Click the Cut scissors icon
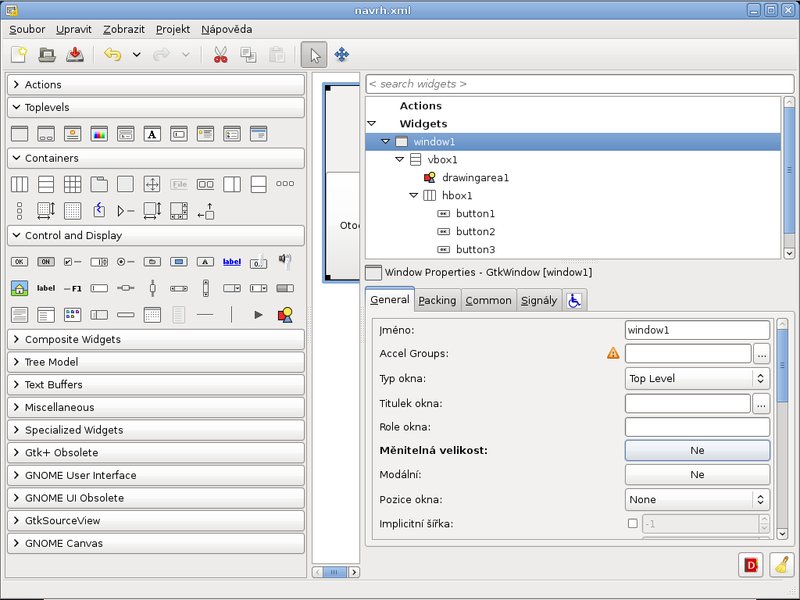This screenshot has width=800, height=600. (220, 55)
